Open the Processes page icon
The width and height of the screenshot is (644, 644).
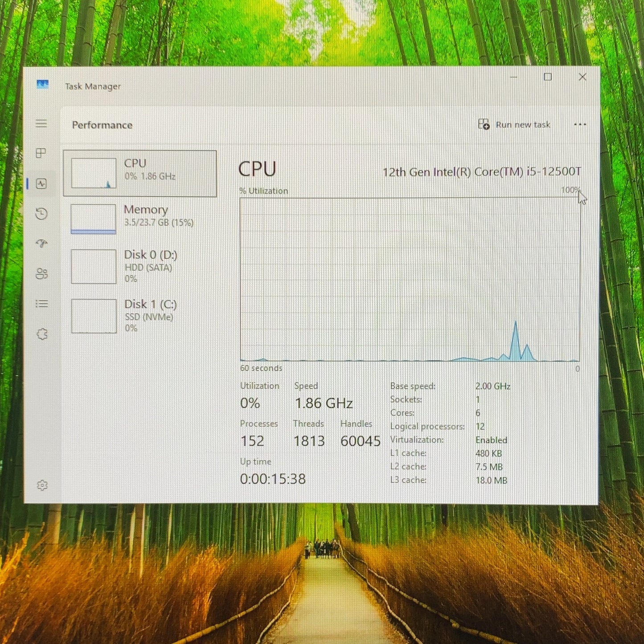click(41, 153)
